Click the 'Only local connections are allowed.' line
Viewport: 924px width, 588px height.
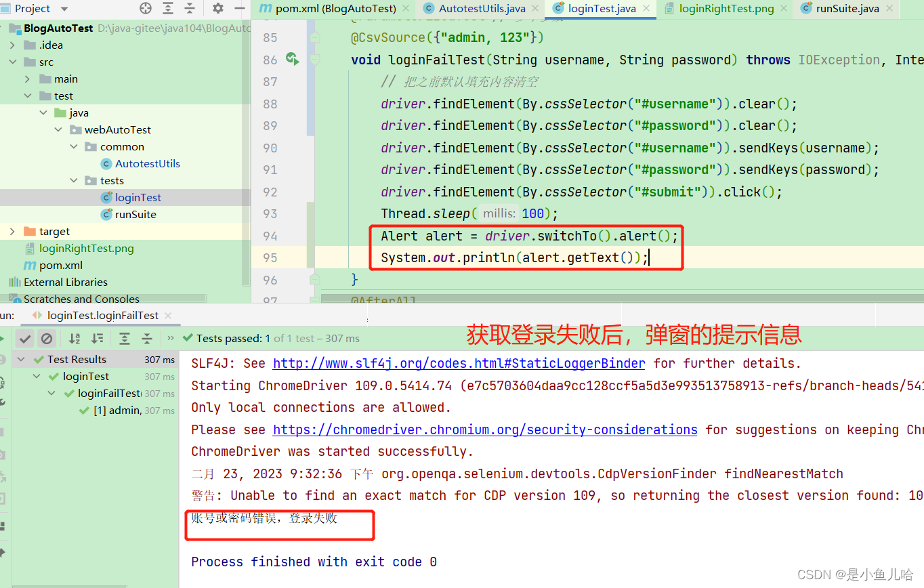[x=321, y=408]
